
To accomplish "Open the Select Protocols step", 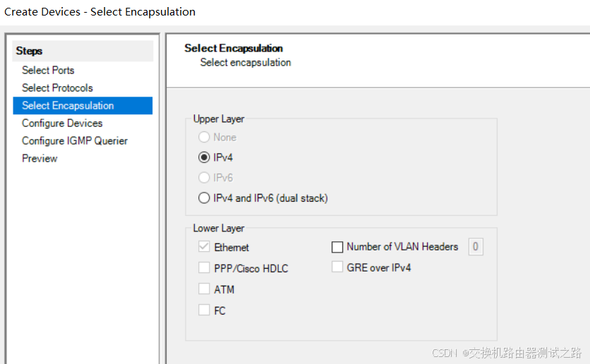I will tap(57, 88).
